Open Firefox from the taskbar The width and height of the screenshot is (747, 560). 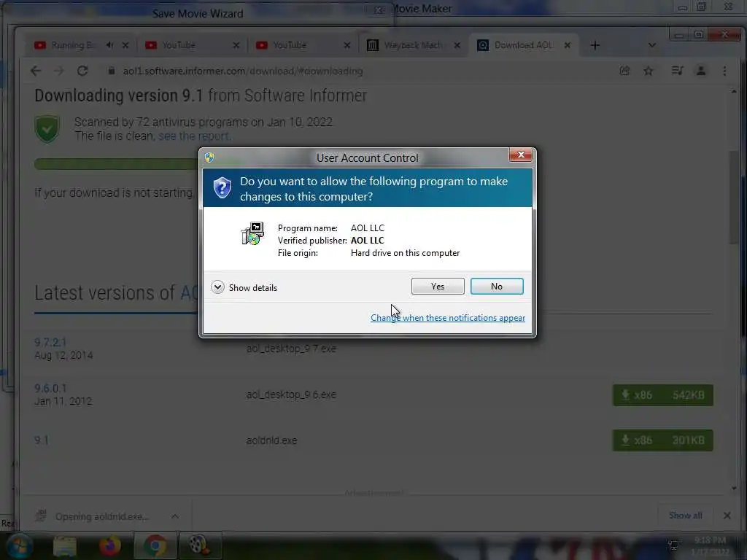110,545
